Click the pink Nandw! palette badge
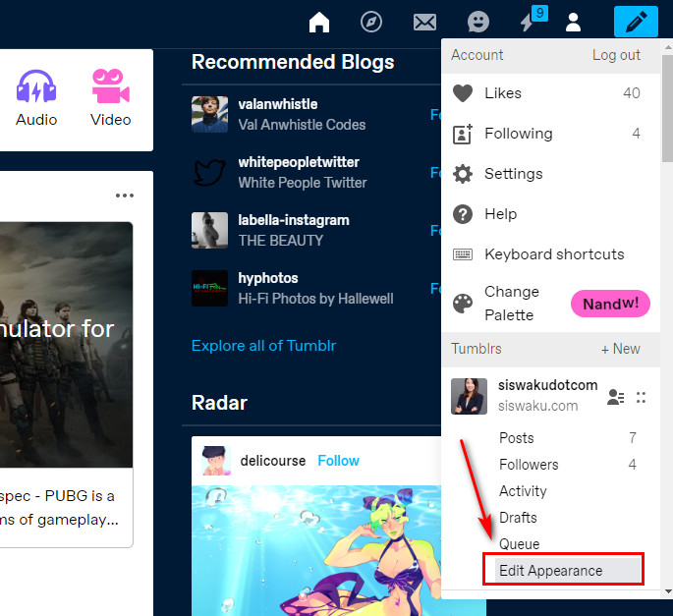This screenshot has width=673, height=616. point(610,304)
